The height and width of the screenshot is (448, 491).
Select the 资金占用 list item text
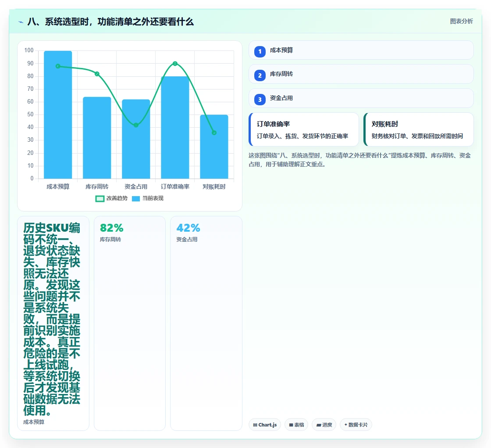point(281,98)
